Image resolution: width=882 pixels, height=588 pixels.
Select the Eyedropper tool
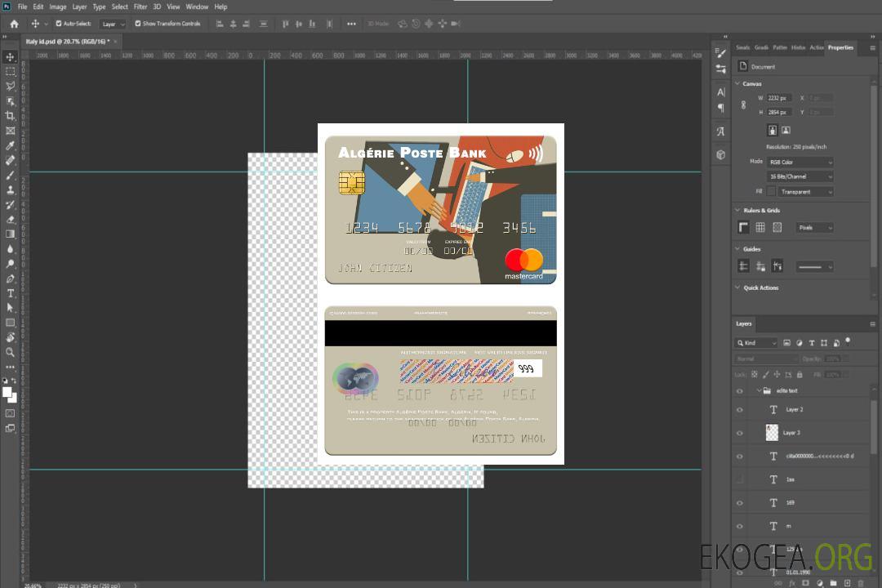[x=10, y=145]
